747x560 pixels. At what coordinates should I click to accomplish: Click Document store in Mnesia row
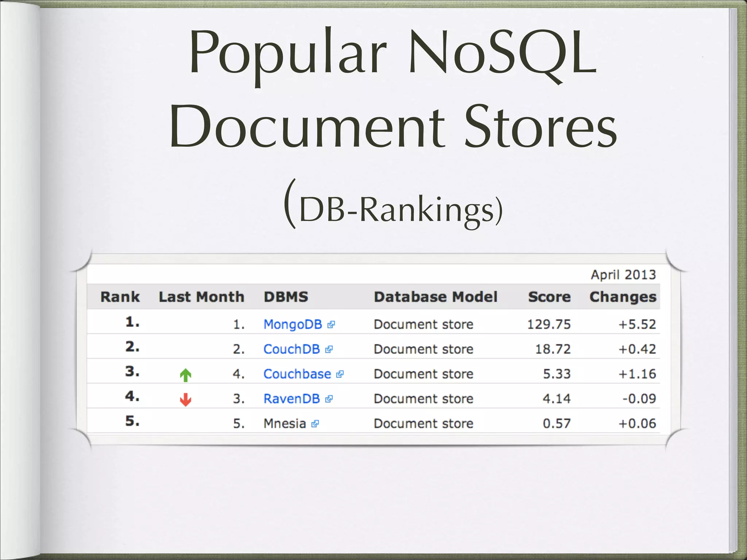pos(423,424)
